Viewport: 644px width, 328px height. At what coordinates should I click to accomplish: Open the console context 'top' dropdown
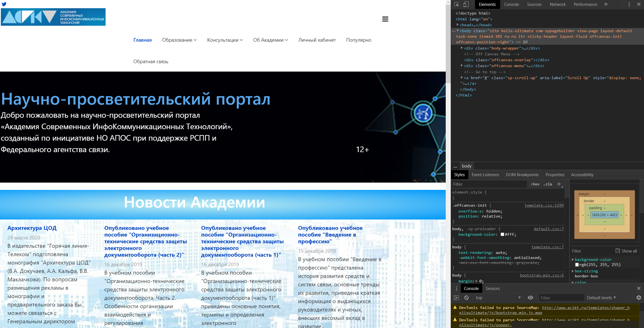click(x=498, y=298)
